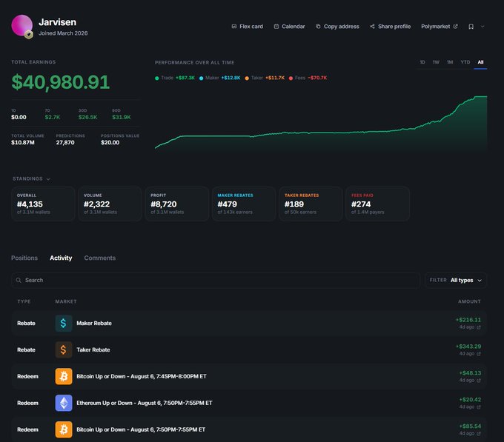Open transaction link beside +$343.29 rebate
The width and height of the screenshot is (504, 442).
[479, 354]
